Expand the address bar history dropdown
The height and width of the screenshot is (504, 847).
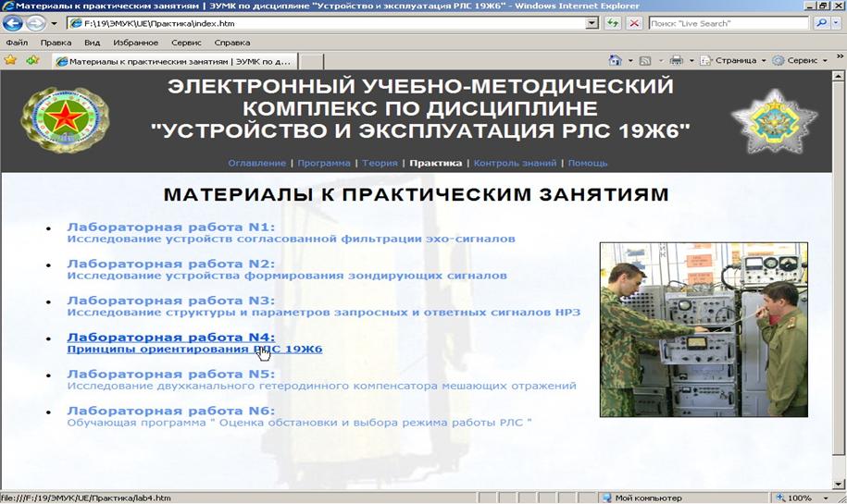[592, 23]
